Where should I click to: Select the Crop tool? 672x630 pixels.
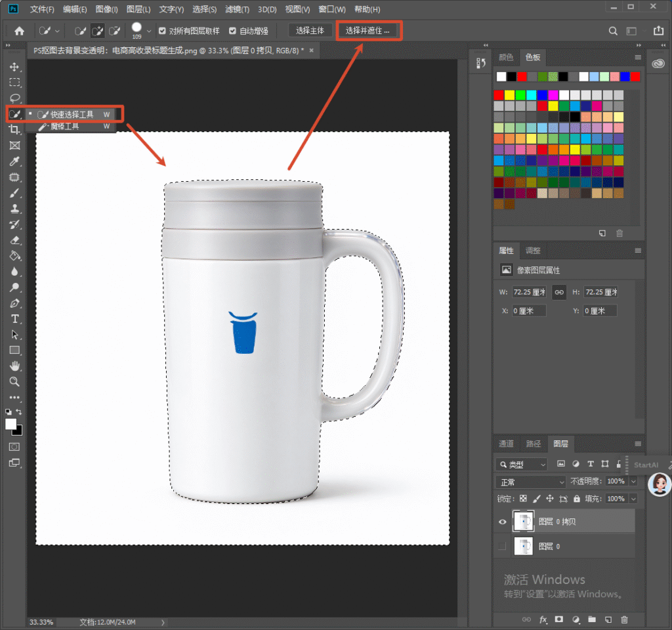[14, 129]
